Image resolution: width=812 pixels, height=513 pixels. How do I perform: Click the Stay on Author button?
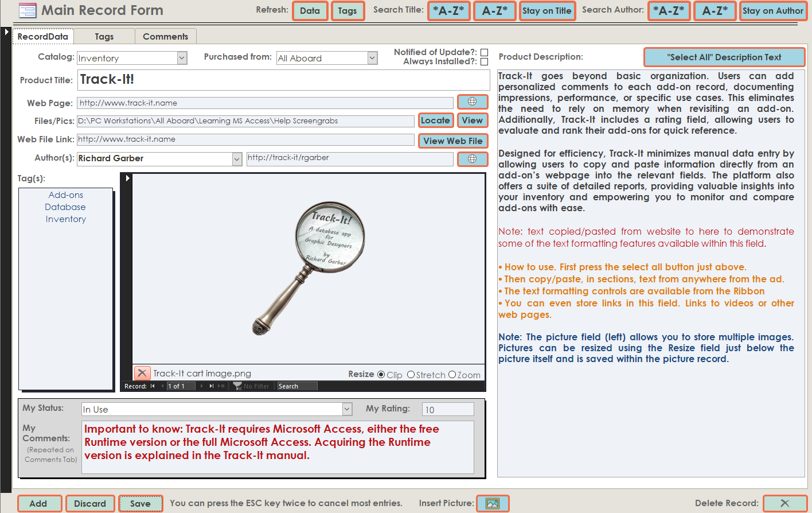click(773, 10)
